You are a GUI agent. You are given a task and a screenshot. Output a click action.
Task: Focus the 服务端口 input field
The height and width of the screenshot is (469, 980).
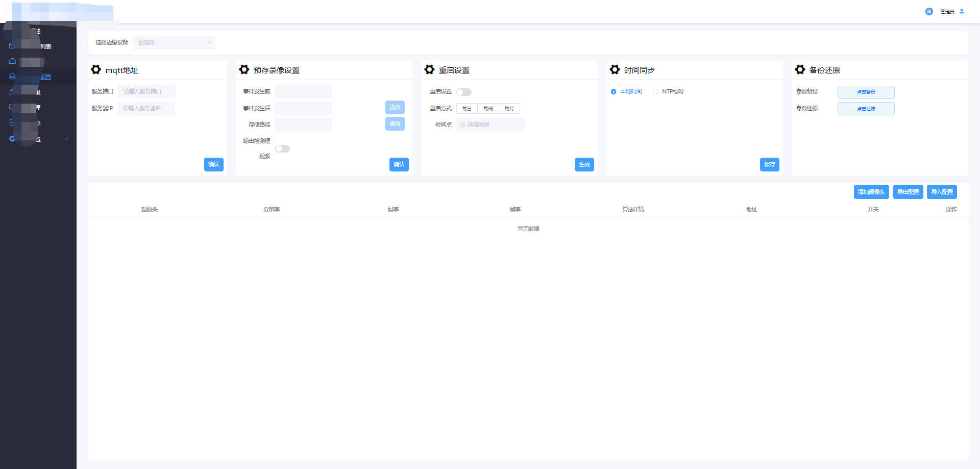[x=147, y=91]
